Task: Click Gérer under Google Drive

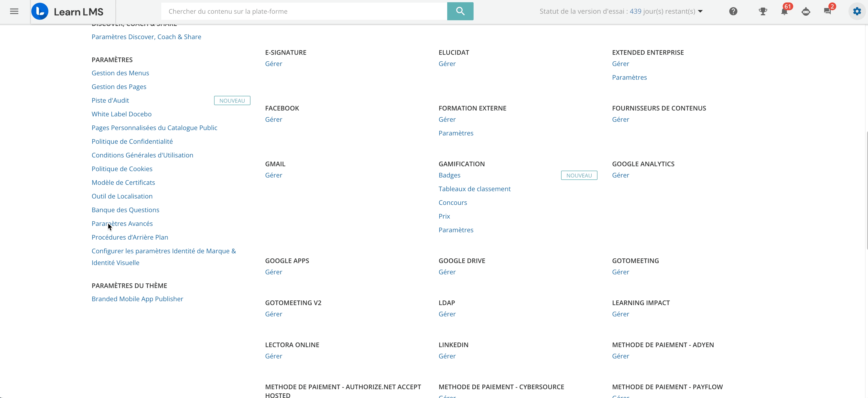Action: coord(447,272)
